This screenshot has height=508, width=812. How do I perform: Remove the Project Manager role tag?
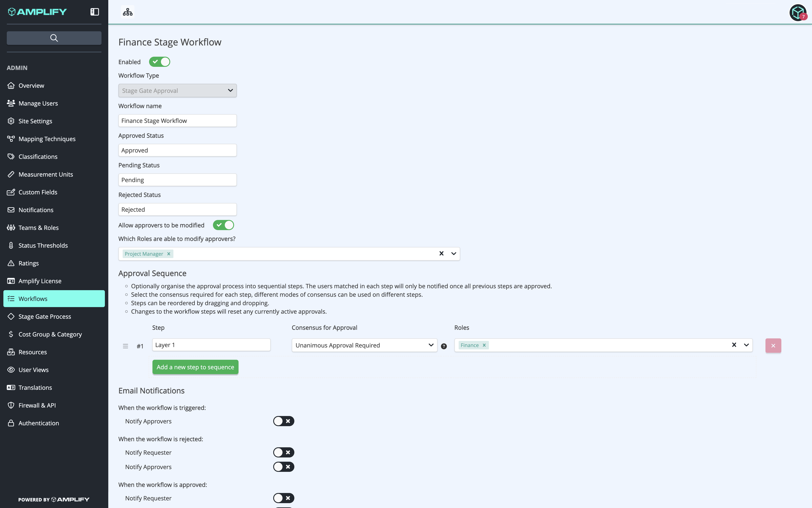(169, 254)
